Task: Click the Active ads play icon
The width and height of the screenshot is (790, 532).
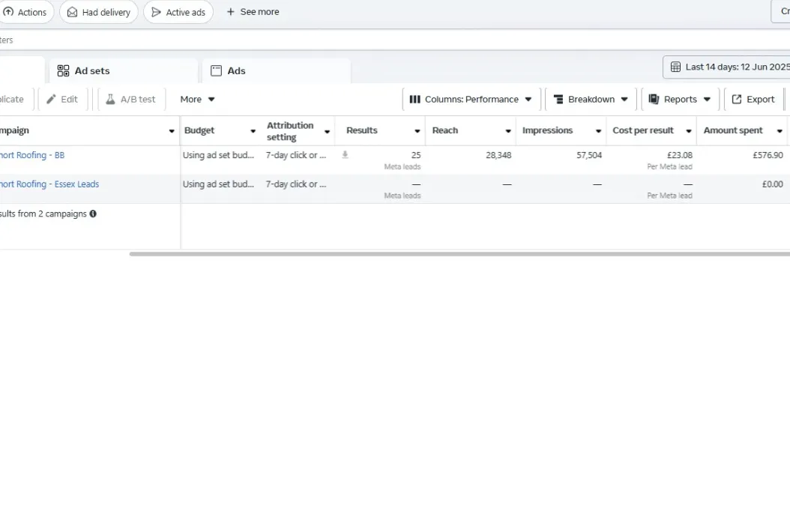Action: point(156,12)
